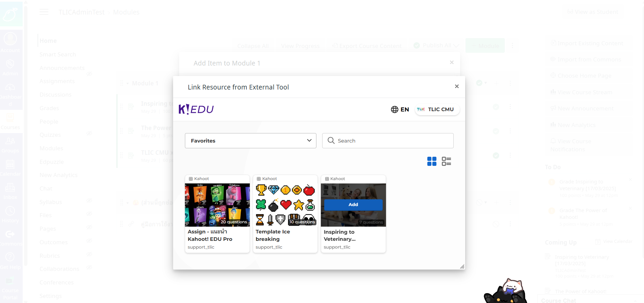This screenshot has height=303, width=644.
Task: Click the Assign Kahoot! EDU Pro title
Action: (210, 235)
